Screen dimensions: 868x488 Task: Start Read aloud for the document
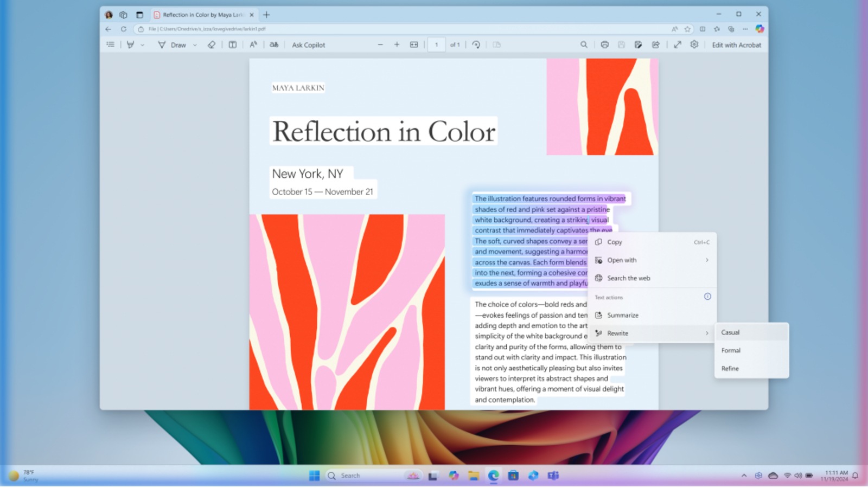coord(253,44)
